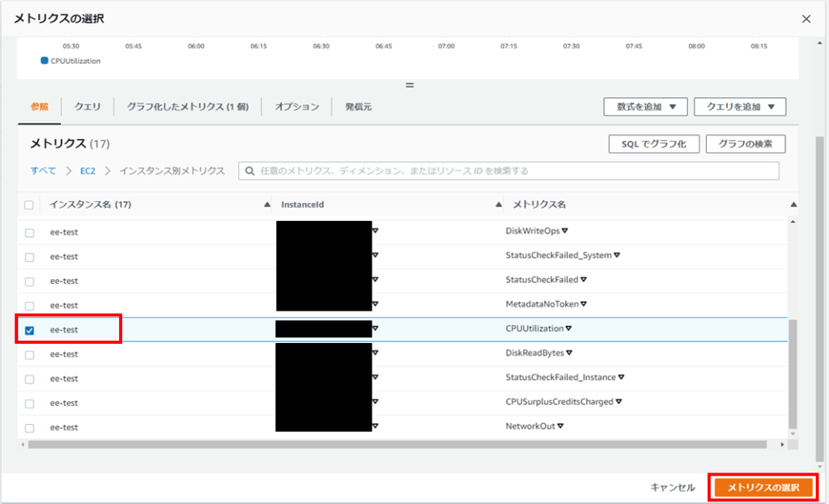Click the キャンセル button
The width and height of the screenshot is (829, 504).
pyautogui.click(x=673, y=487)
